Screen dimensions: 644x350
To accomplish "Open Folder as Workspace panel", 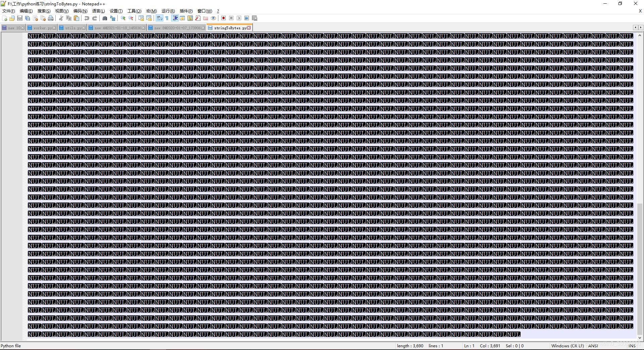I will coord(206,18).
